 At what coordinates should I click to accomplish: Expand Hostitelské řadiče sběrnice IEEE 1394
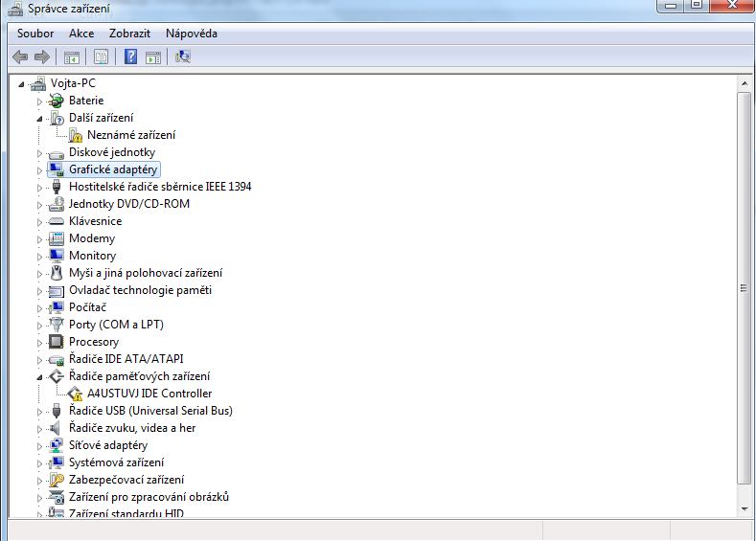(x=39, y=188)
